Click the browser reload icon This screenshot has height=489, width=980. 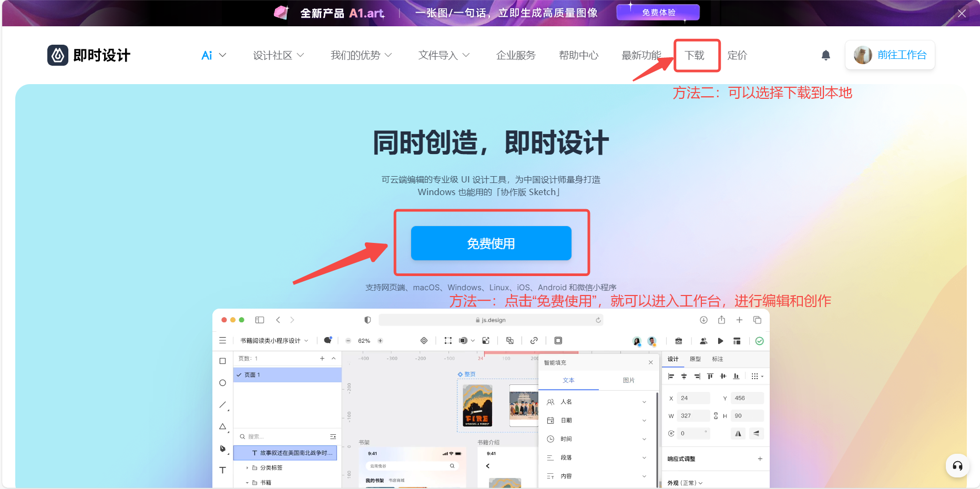pyautogui.click(x=598, y=320)
